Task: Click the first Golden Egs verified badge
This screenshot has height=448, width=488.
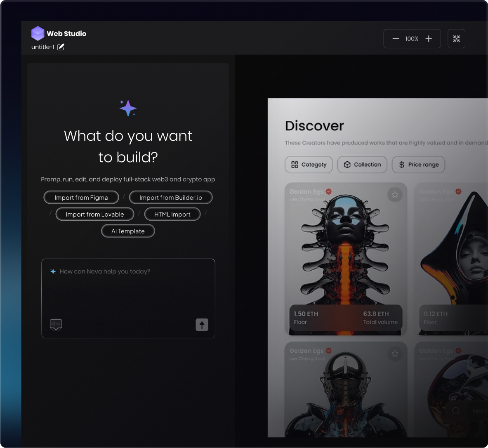Action: 329,191
